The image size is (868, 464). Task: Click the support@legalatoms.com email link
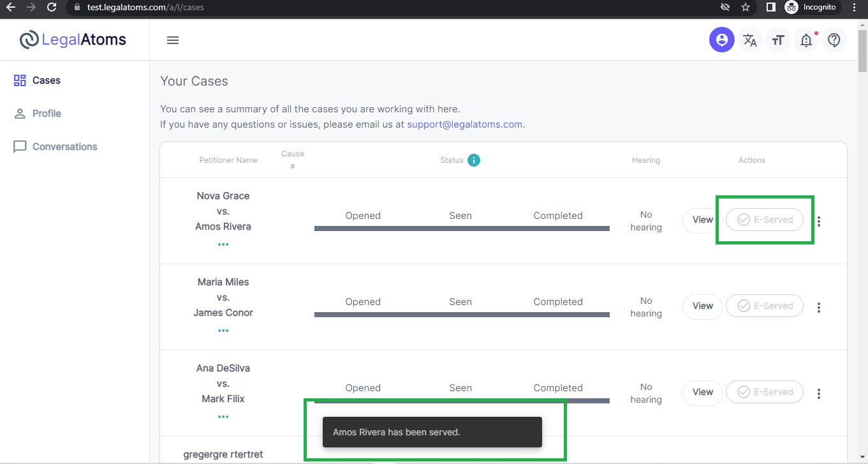pos(465,124)
